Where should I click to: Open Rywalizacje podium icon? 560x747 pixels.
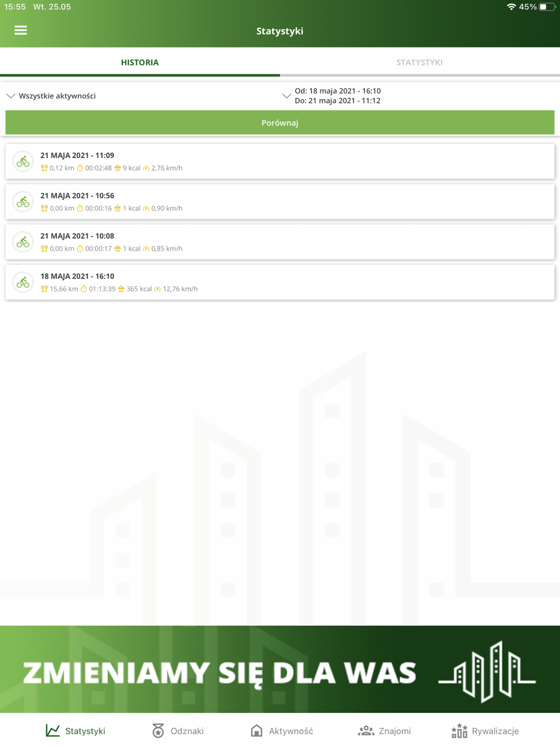click(x=459, y=730)
